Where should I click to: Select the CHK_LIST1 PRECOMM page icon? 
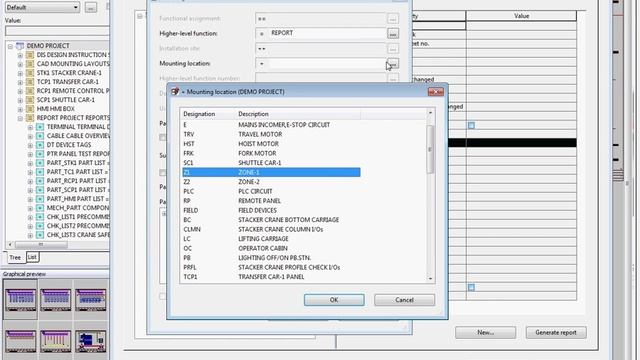click(x=40, y=217)
